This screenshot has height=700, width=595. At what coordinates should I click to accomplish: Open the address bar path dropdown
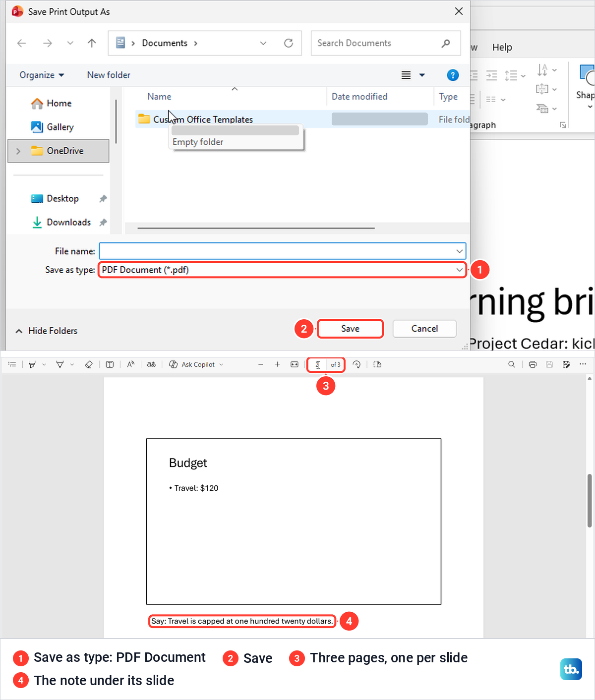263,43
